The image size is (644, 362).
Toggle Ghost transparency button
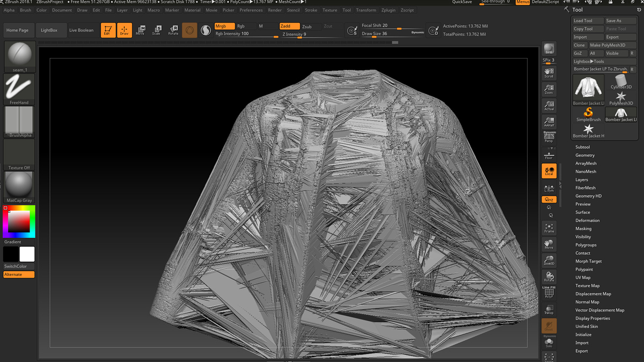point(549,325)
